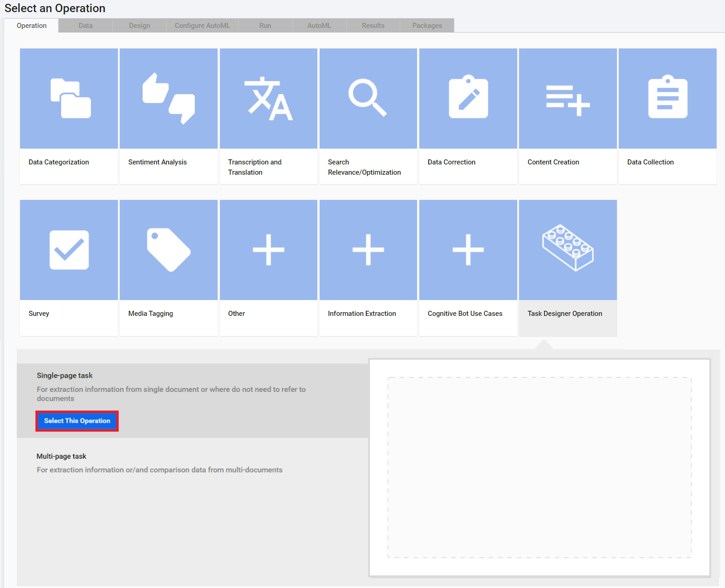Open the Configure AutoML tab
Viewport: 725px width, 588px height.
pos(202,26)
